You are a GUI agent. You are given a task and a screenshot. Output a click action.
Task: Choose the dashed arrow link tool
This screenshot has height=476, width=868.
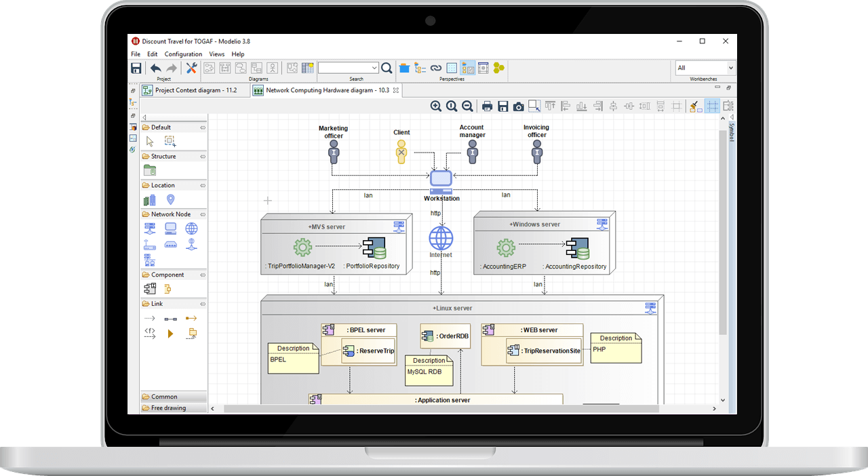[150, 318]
